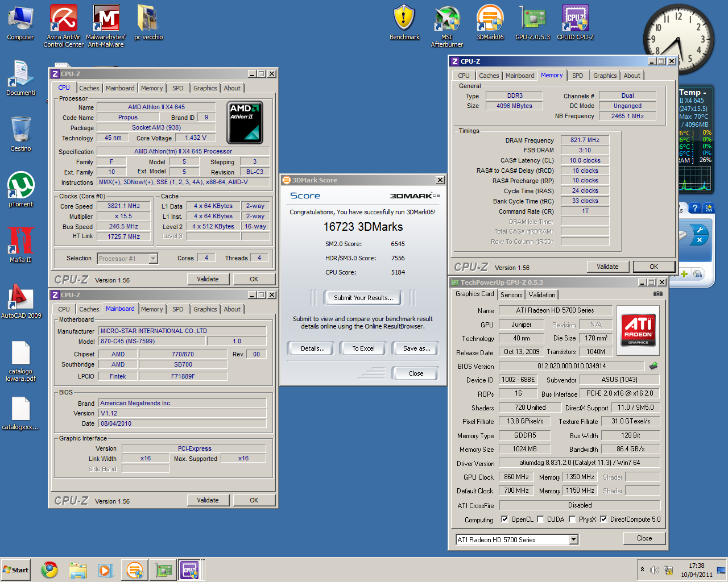Open catalogo lowara.pdf file icon
728x582 pixels.
[x=20, y=361]
